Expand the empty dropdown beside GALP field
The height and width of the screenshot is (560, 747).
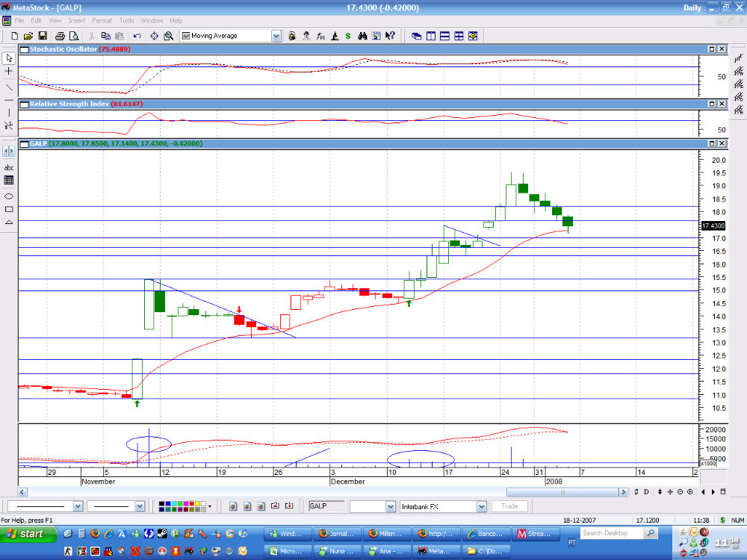(391, 507)
